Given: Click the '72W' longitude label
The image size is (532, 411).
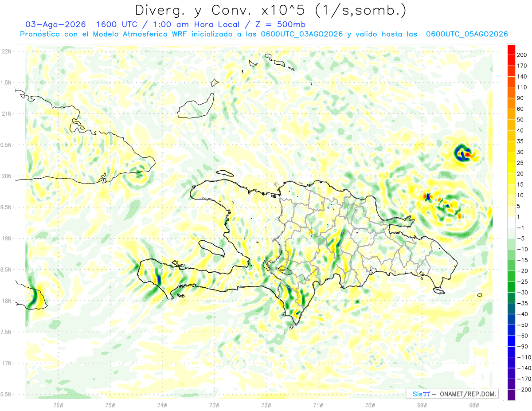Looking at the screenshot, I should click(266, 405).
